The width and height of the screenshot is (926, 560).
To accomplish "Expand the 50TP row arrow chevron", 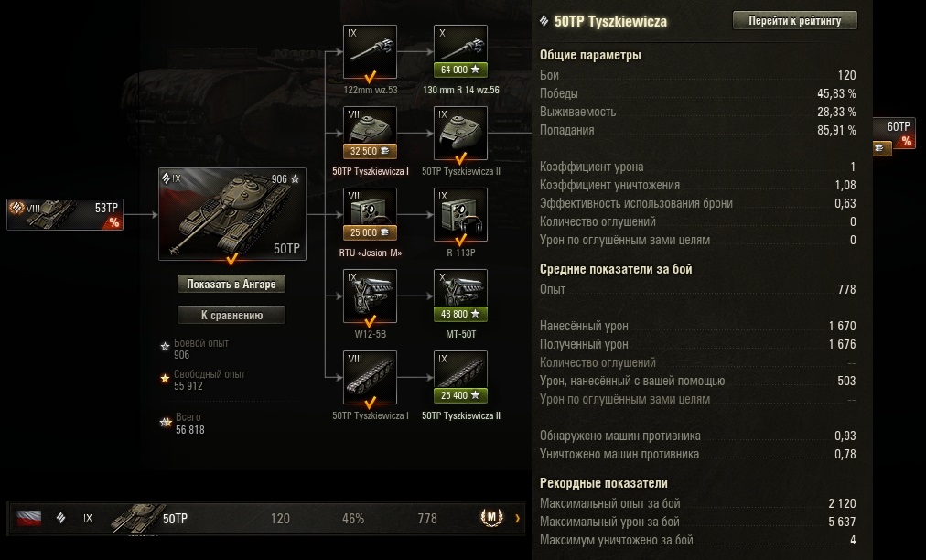I will (x=517, y=519).
